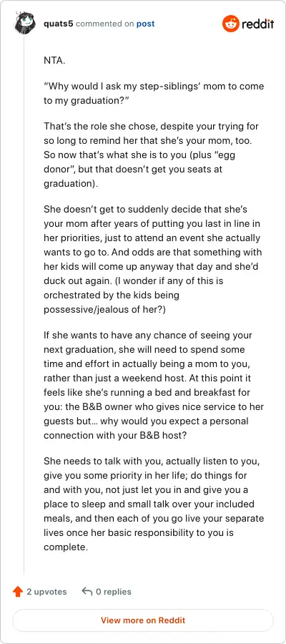Select the "2 upvotes" count label
Image resolution: width=286 pixels, height=644 pixels.
[x=46, y=592]
